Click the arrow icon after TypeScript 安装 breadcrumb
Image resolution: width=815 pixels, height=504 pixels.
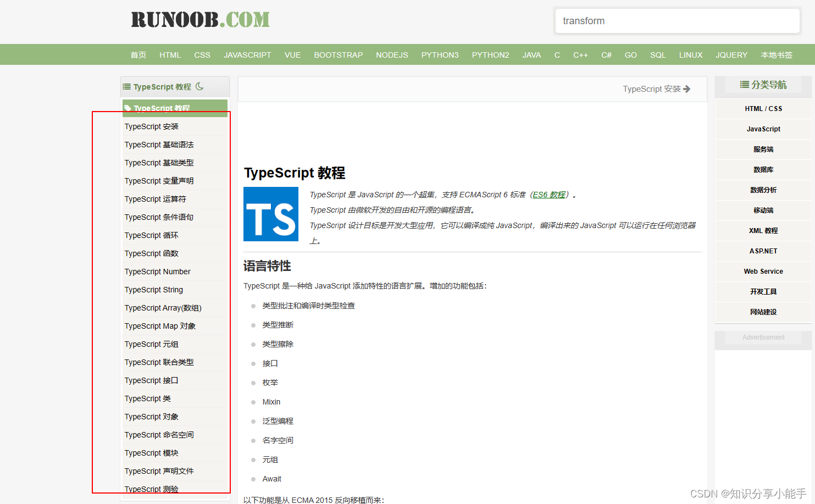point(687,88)
